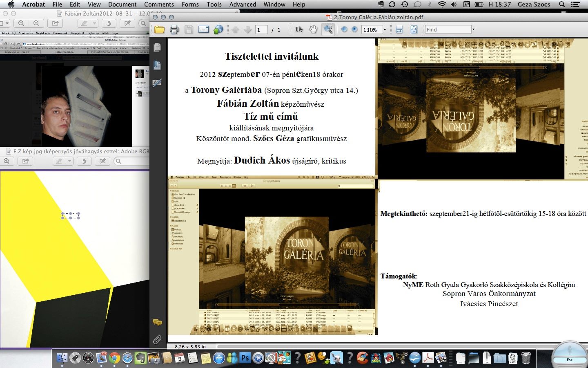Choose the Select text cursor tool
The image size is (588, 368).
(299, 29)
